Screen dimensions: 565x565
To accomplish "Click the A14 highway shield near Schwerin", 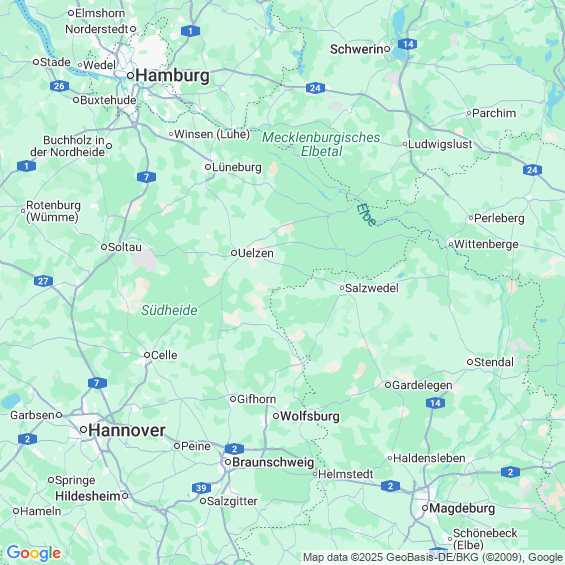I will click(x=408, y=44).
